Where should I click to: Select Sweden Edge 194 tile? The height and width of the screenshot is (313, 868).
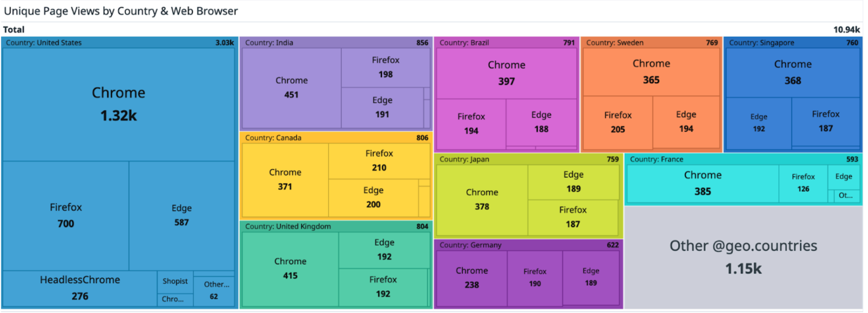point(686,122)
